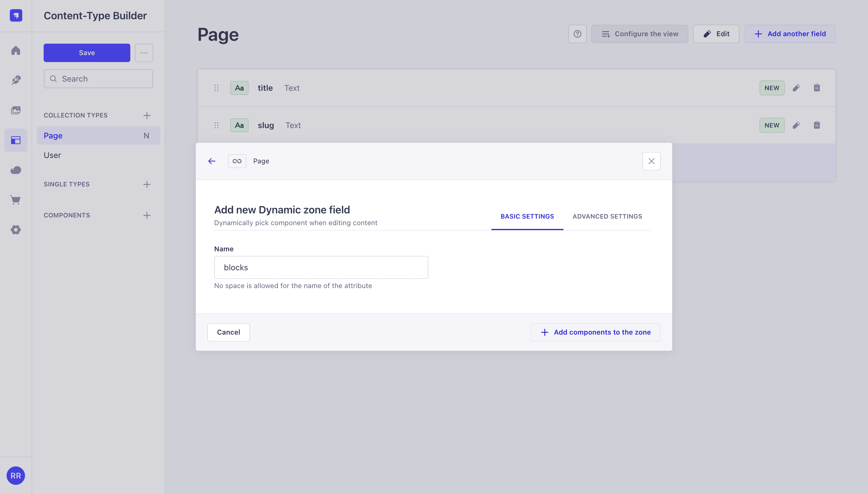Switch to Basic Settings tab
Viewport: 868px width, 494px height.
click(x=527, y=217)
